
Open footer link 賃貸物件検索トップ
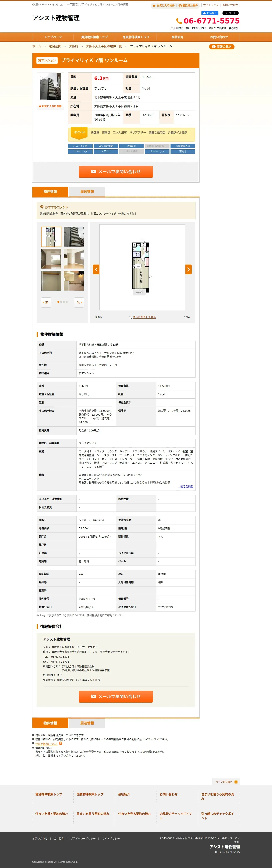[x=49, y=794]
